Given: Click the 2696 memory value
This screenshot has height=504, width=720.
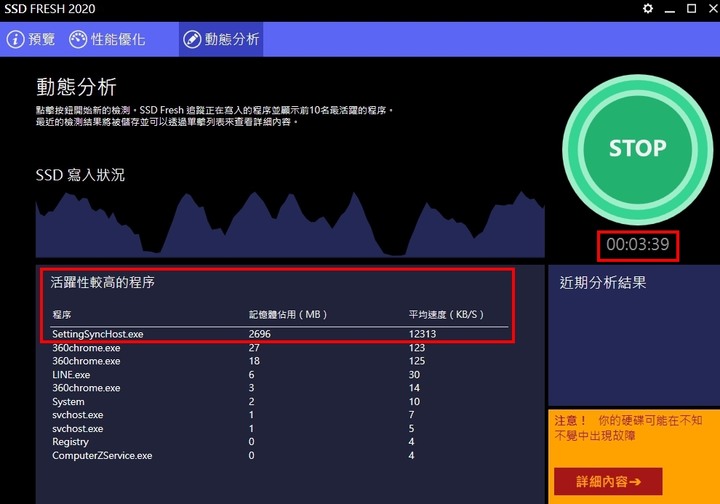Looking at the screenshot, I should pyautogui.click(x=259, y=334).
